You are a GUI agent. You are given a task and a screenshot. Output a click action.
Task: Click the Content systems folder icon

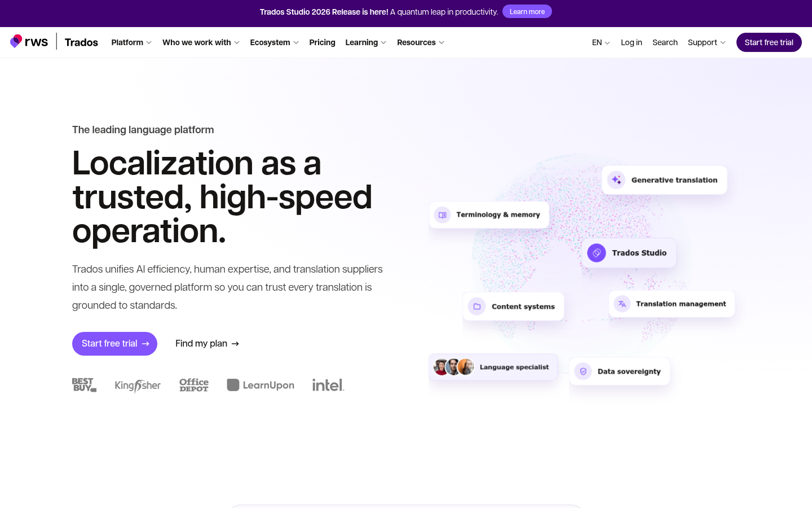click(x=477, y=306)
